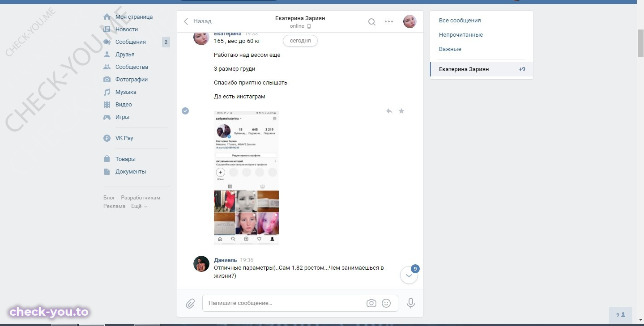Open header avatar of Екатерина Зариян
644x326 pixels.
pyautogui.click(x=410, y=21)
